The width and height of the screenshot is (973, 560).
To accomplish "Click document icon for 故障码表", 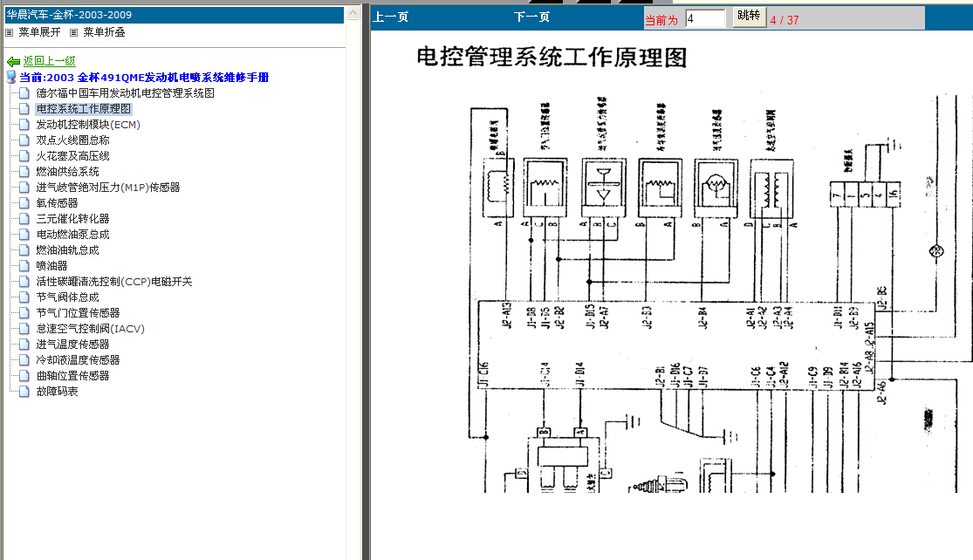I will (x=24, y=392).
